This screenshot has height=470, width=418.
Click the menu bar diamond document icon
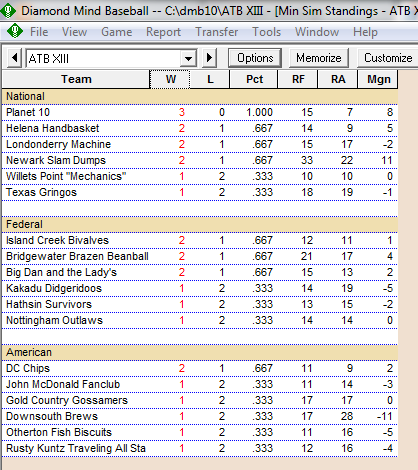pos(15,32)
